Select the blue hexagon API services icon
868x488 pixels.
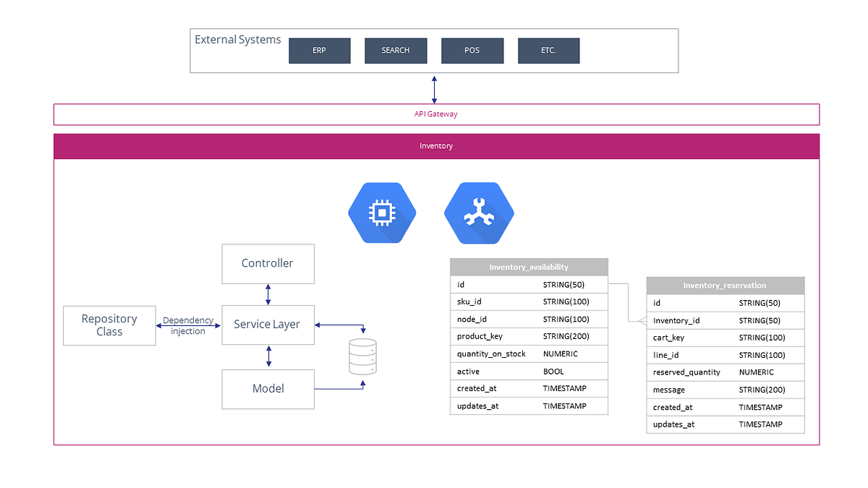479,213
